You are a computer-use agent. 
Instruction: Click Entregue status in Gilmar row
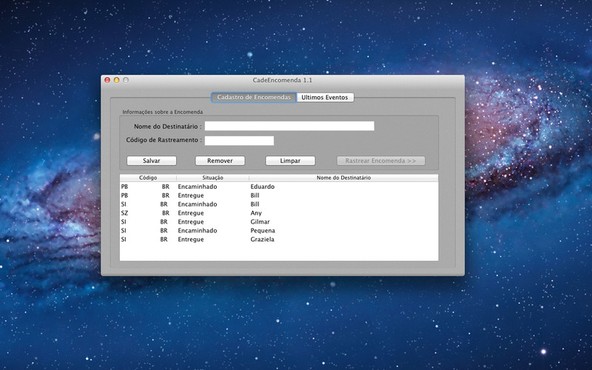(x=191, y=222)
